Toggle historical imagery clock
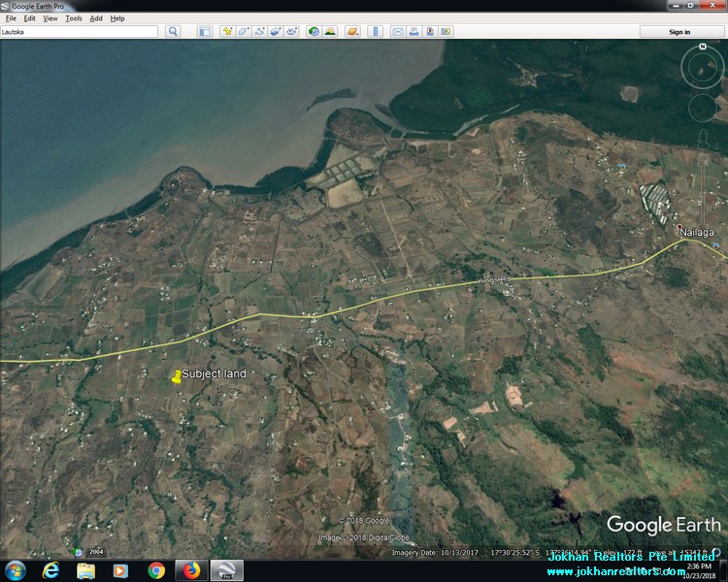 314,31
